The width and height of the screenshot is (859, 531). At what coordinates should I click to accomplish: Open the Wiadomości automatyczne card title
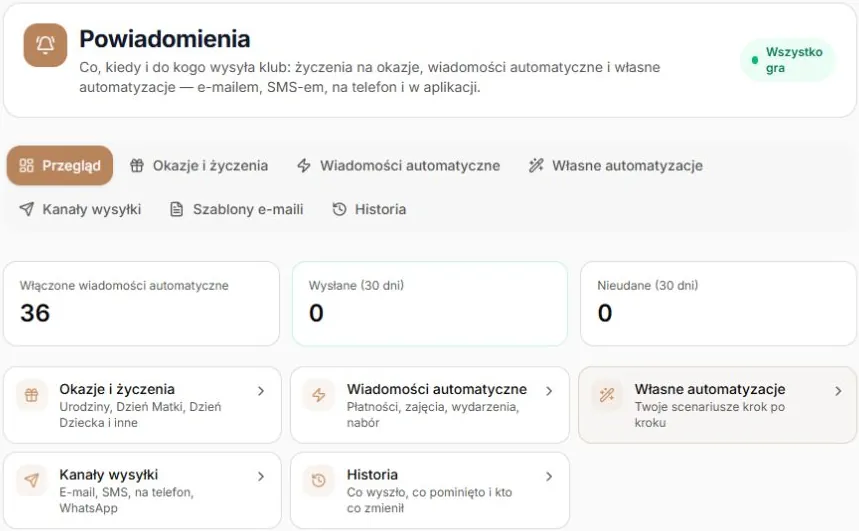(437, 389)
